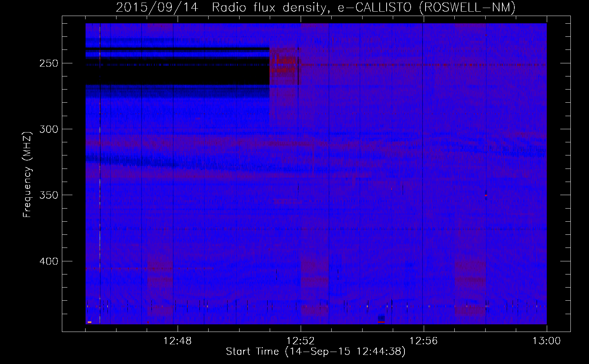Screen dimensions: 589x364
Task: Click the 13:00 time axis label
Action: coord(547,341)
